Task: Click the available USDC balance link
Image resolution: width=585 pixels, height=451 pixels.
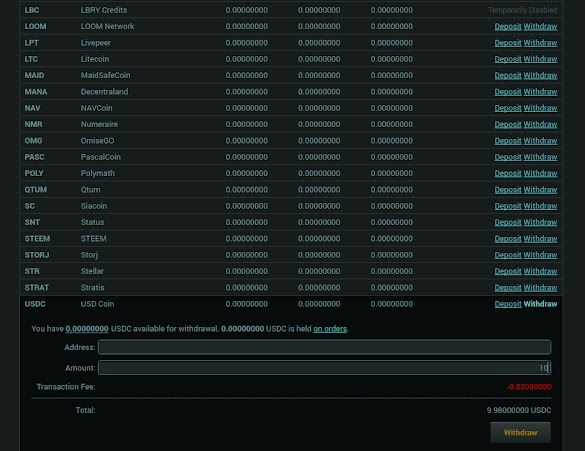Action: click(x=87, y=329)
